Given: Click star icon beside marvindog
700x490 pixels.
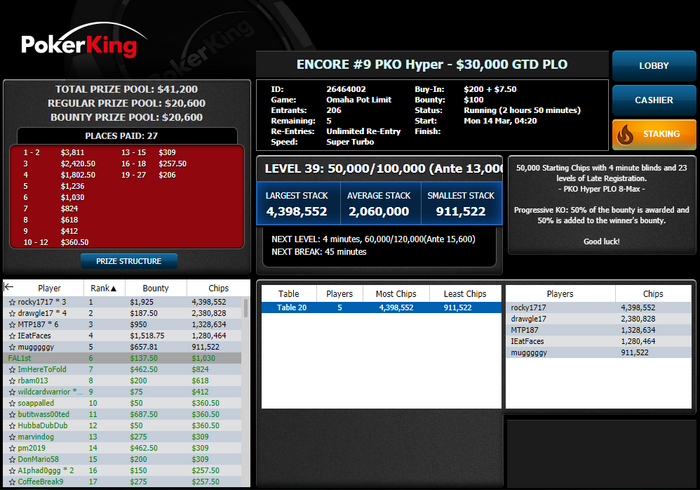Looking at the screenshot, I should point(12,437).
